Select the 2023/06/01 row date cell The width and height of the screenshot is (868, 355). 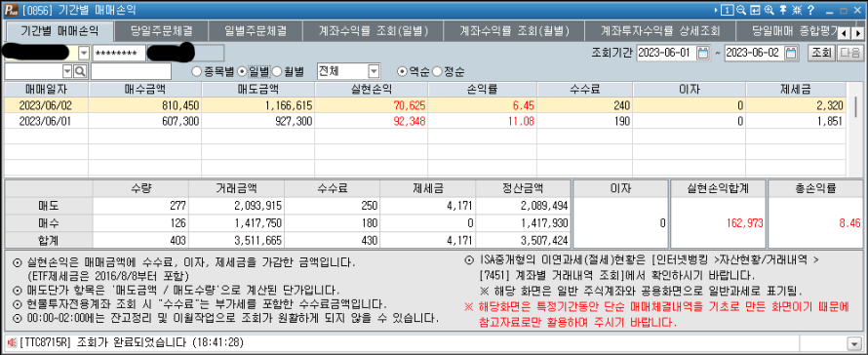pos(47,121)
